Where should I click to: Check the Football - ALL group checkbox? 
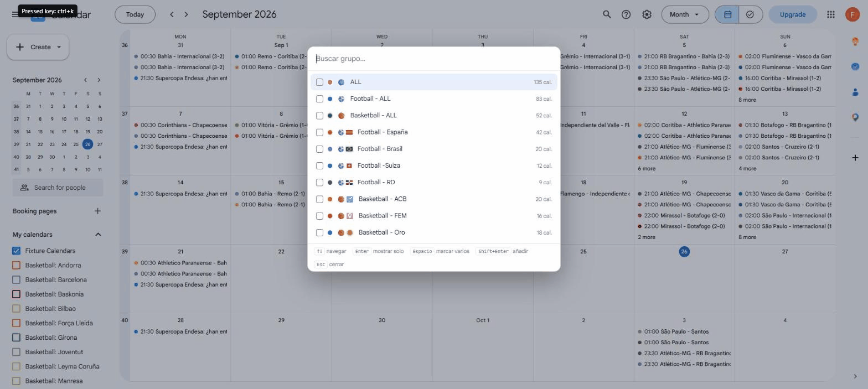tap(319, 99)
